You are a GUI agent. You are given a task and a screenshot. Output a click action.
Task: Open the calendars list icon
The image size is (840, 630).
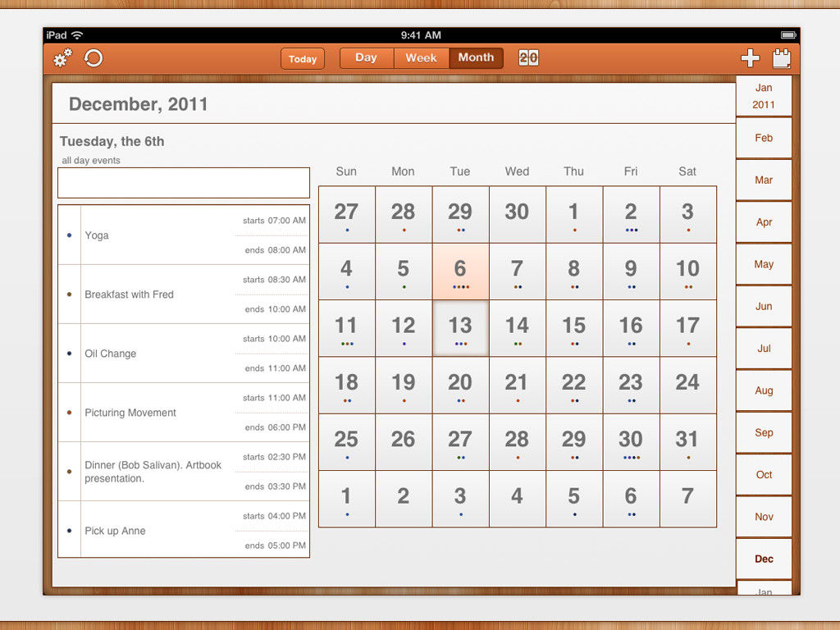(x=782, y=58)
